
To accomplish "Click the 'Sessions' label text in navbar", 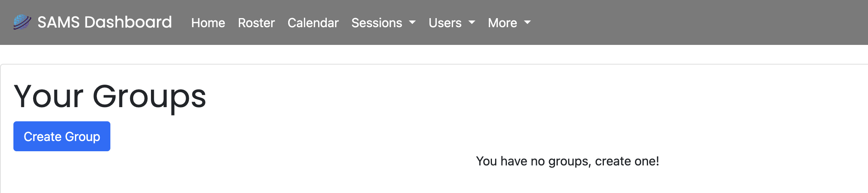I will pos(377,23).
